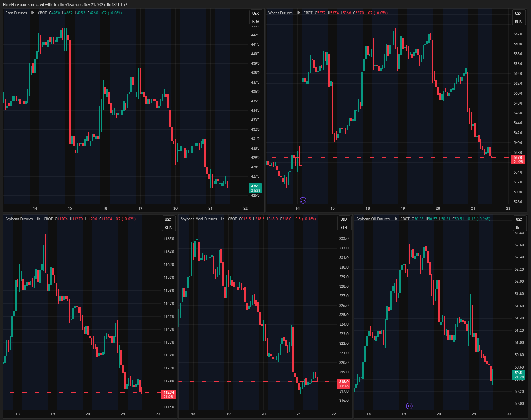Screen dimensions: 531x420
Task: Open USD currency selector on Soybean Meal chart
Action: [344, 220]
